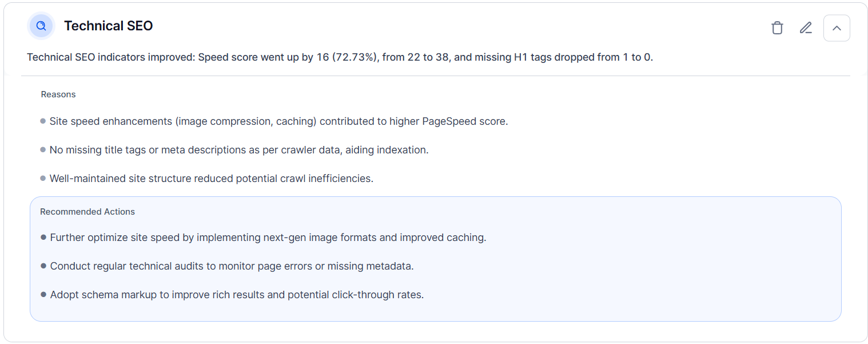The width and height of the screenshot is (868, 344).
Task: Click the magnifier icon beside Technical SEO
Action: tap(41, 26)
